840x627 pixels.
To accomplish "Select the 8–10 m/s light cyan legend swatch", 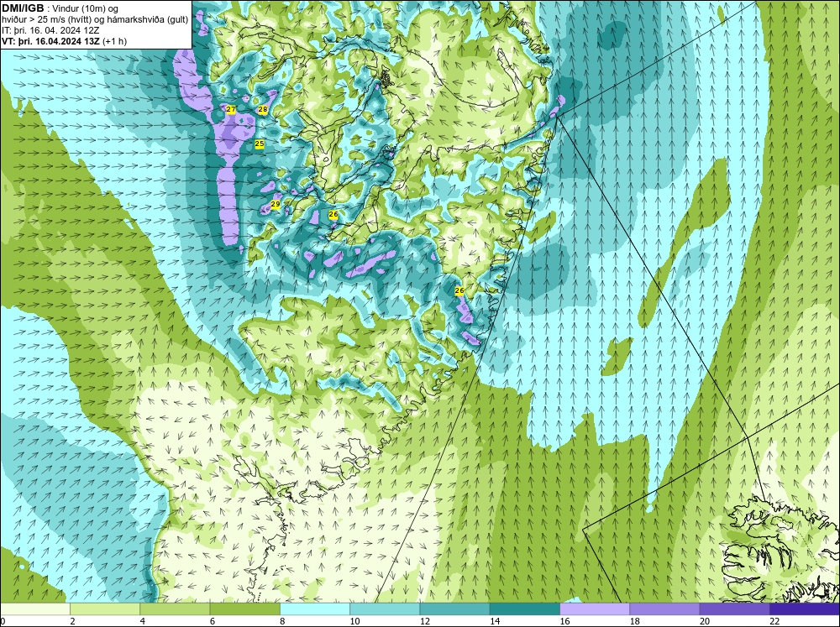I will pyautogui.click(x=315, y=609).
